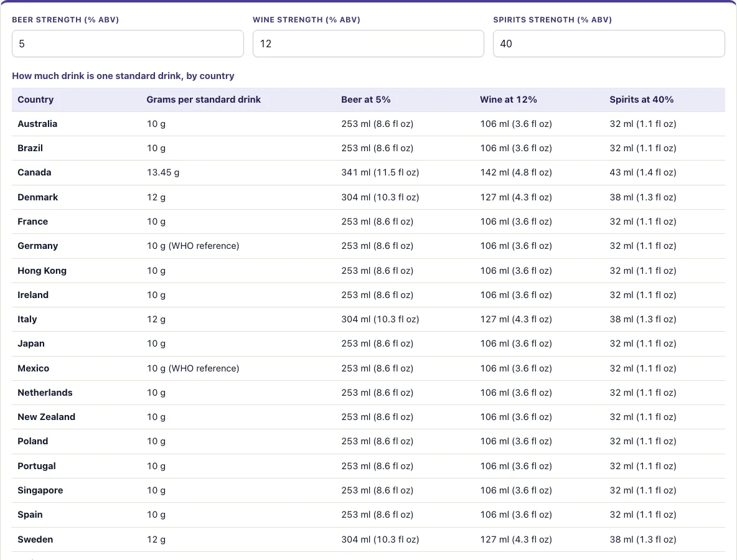The image size is (737, 560).
Task: Click Japan's 106 ml wine value
Action: 515,344
